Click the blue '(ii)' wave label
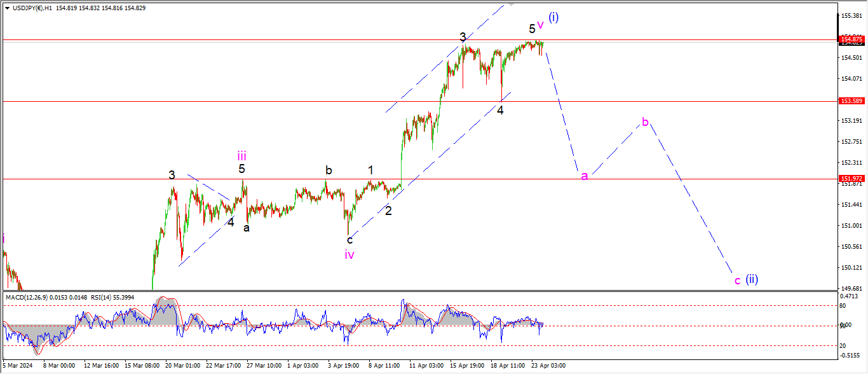 click(x=752, y=279)
